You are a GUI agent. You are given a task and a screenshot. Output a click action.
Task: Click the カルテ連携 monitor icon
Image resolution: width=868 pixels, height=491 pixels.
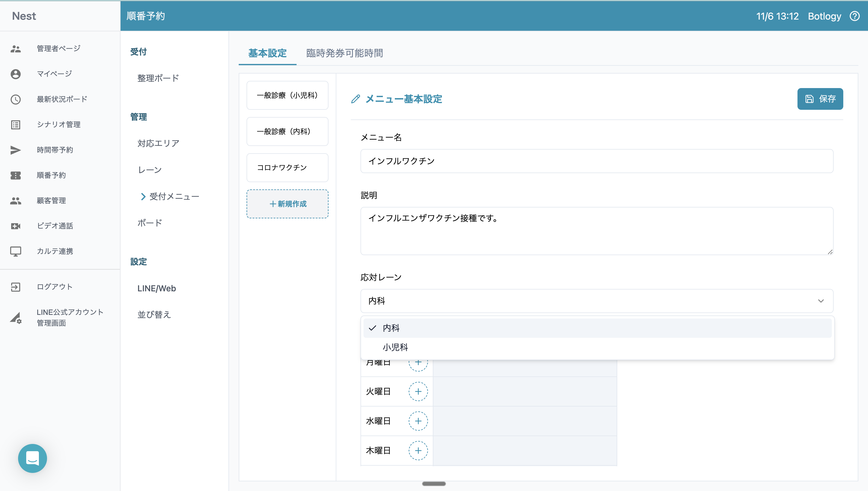[15, 251]
